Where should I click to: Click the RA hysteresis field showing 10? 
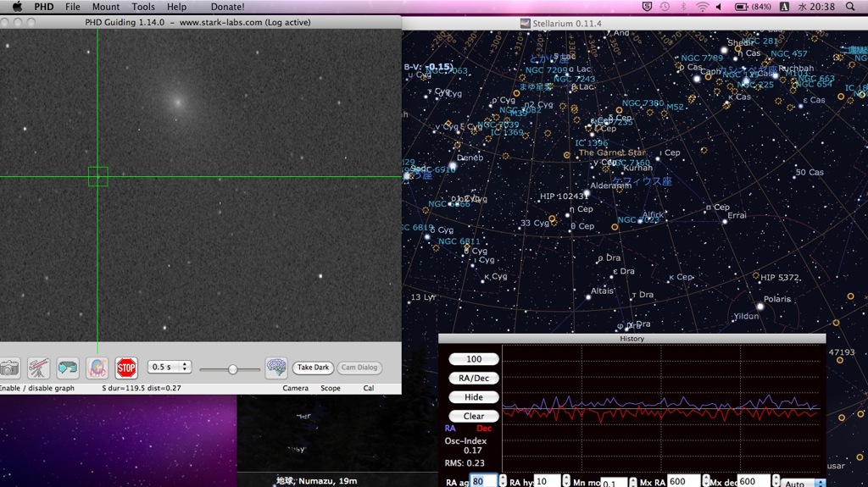tap(547, 481)
